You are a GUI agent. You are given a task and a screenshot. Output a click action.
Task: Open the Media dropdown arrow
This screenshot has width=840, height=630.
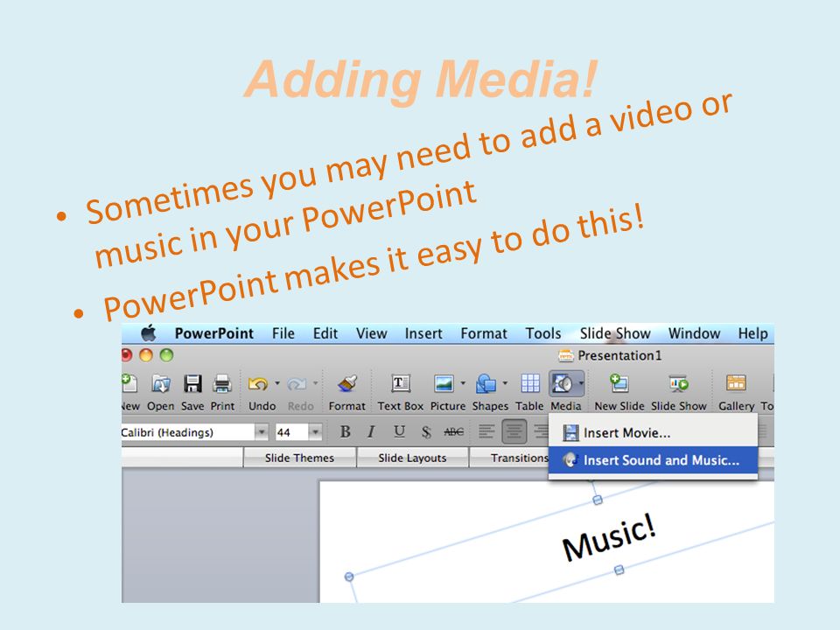coord(581,383)
